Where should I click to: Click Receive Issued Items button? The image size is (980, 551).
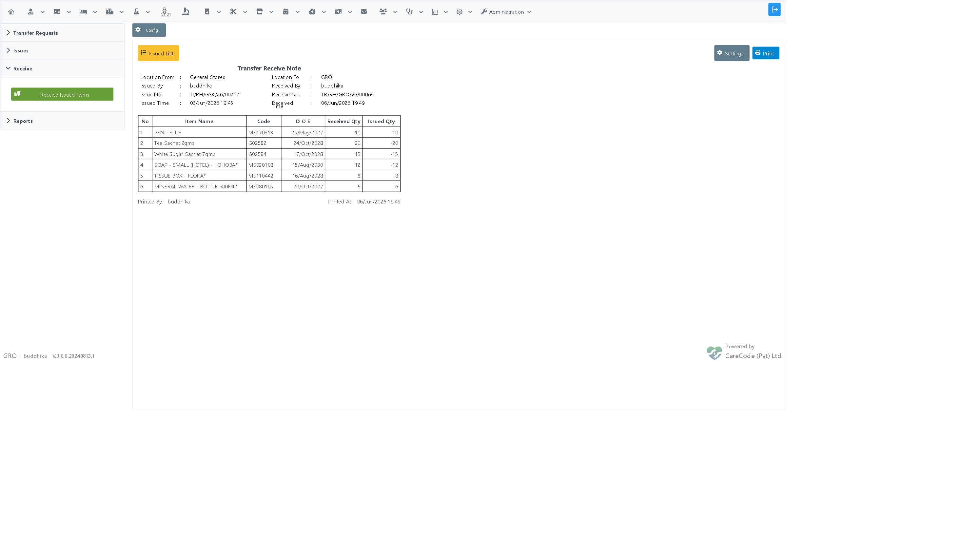click(x=62, y=94)
